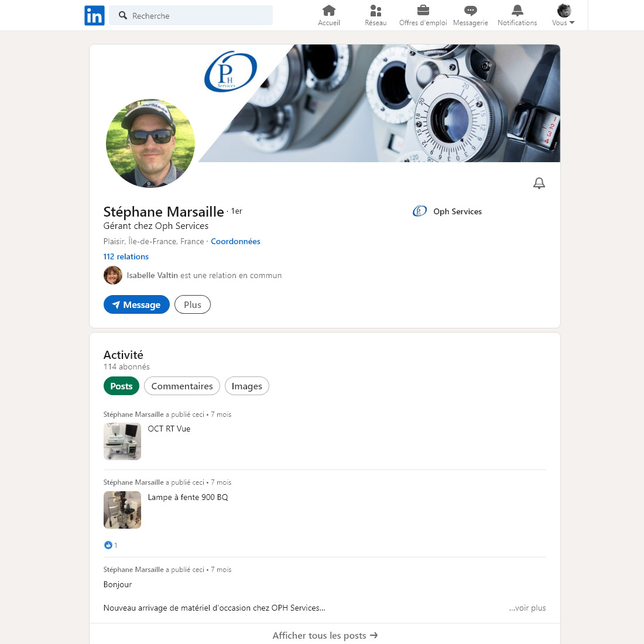Click Oph Services company logo
This screenshot has height=644, width=644.
[420, 211]
